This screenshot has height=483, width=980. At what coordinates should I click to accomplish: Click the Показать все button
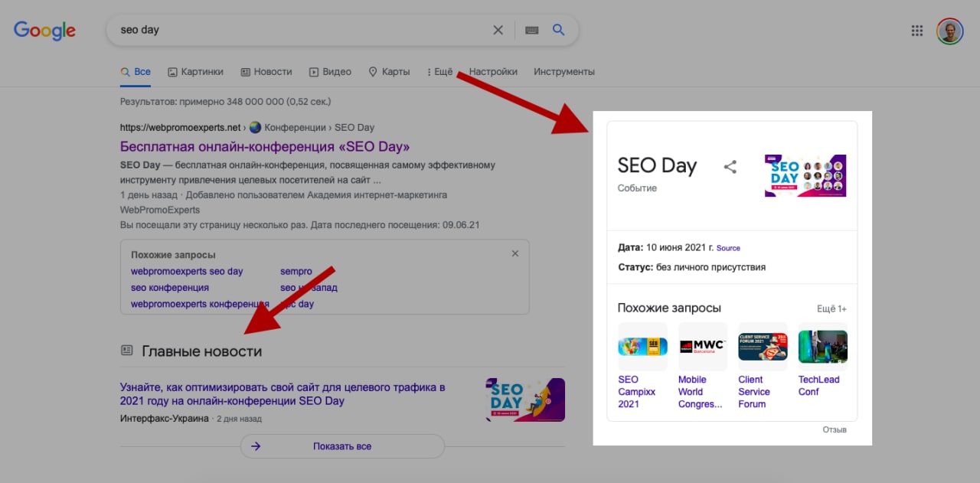point(342,446)
